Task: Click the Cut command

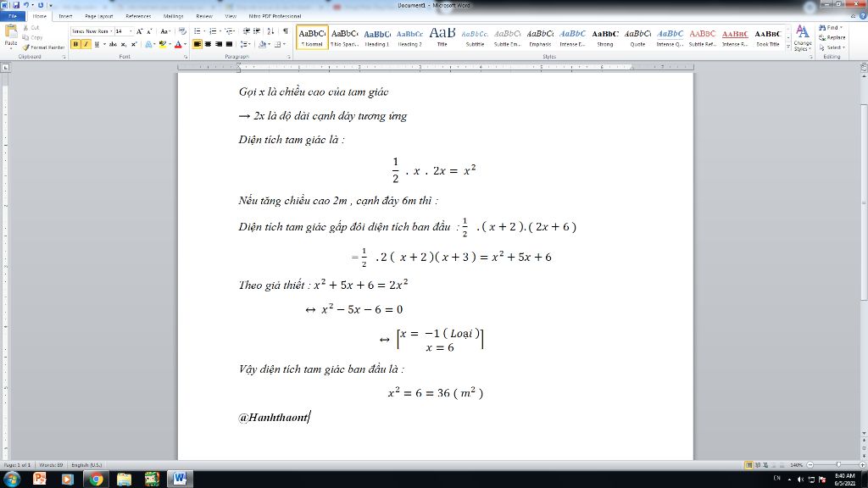Action: click(31, 27)
